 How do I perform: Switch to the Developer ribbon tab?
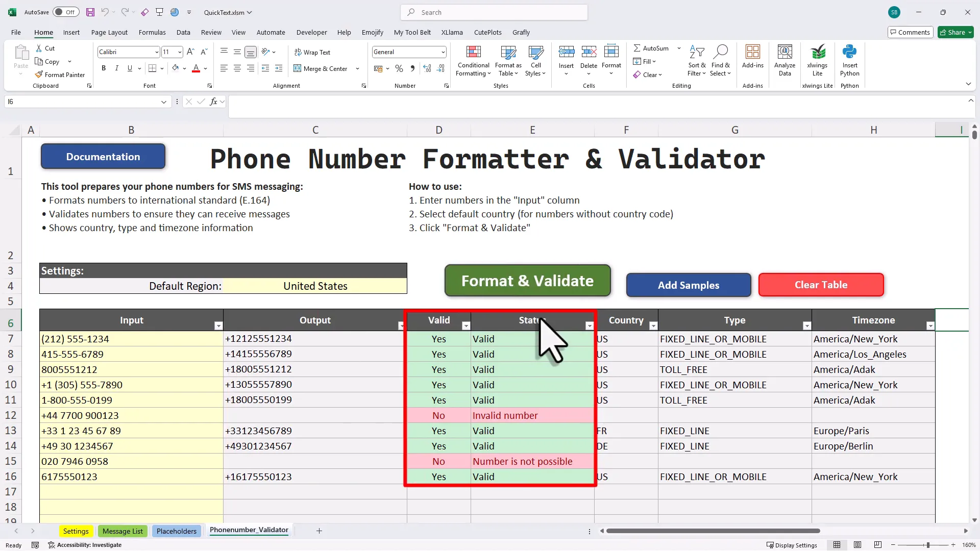[x=311, y=32]
